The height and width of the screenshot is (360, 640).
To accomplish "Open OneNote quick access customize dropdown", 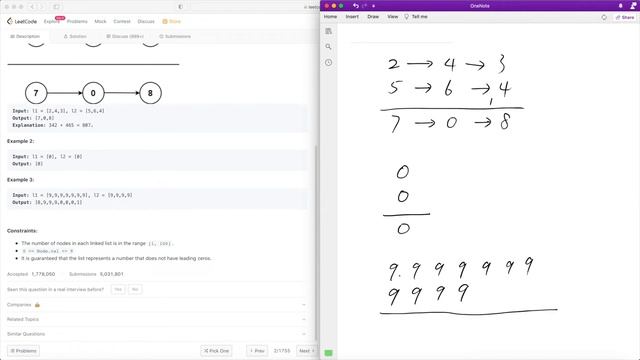I will coord(373,6).
